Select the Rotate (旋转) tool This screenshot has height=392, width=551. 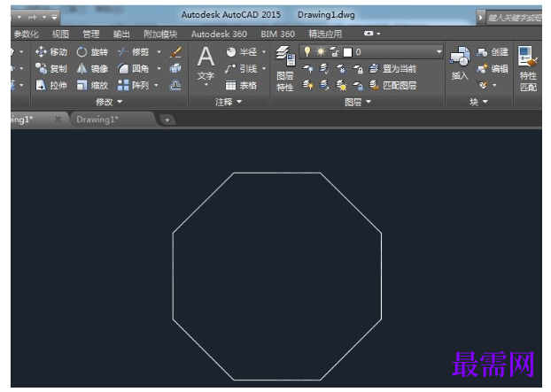(92, 52)
